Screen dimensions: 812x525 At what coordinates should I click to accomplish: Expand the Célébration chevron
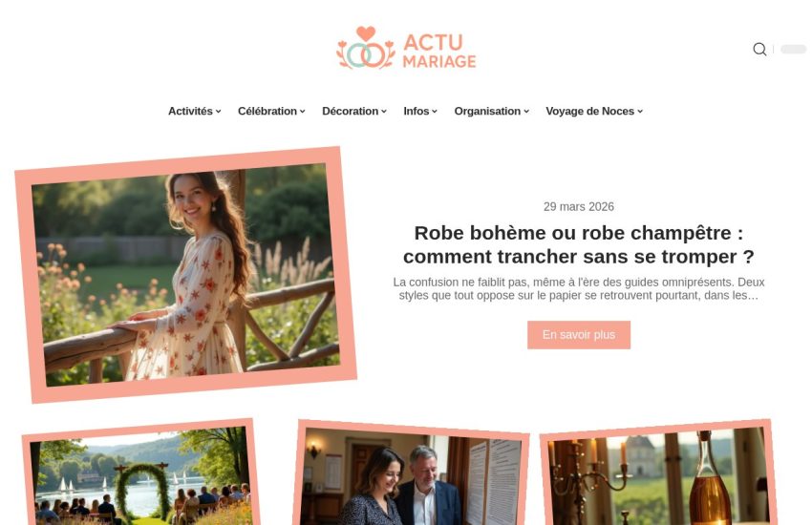pyautogui.click(x=303, y=112)
